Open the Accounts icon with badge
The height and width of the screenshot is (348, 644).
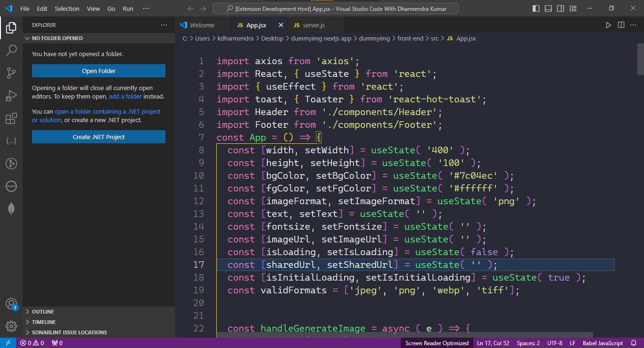pyautogui.click(x=11, y=304)
